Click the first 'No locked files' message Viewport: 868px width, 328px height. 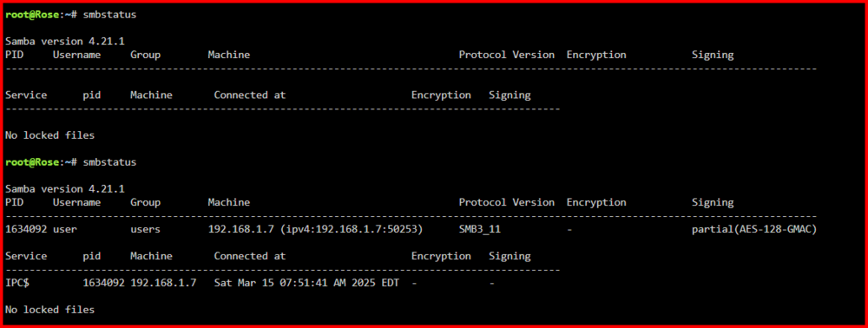[49, 135]
